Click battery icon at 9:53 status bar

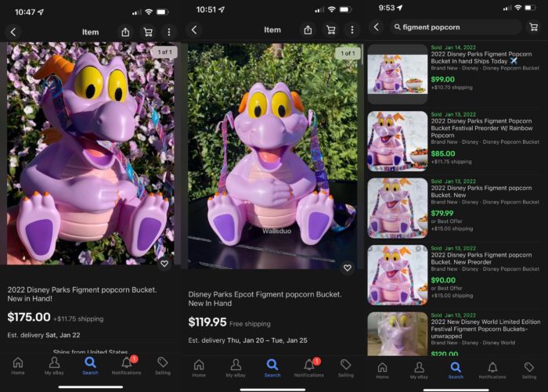530,8
